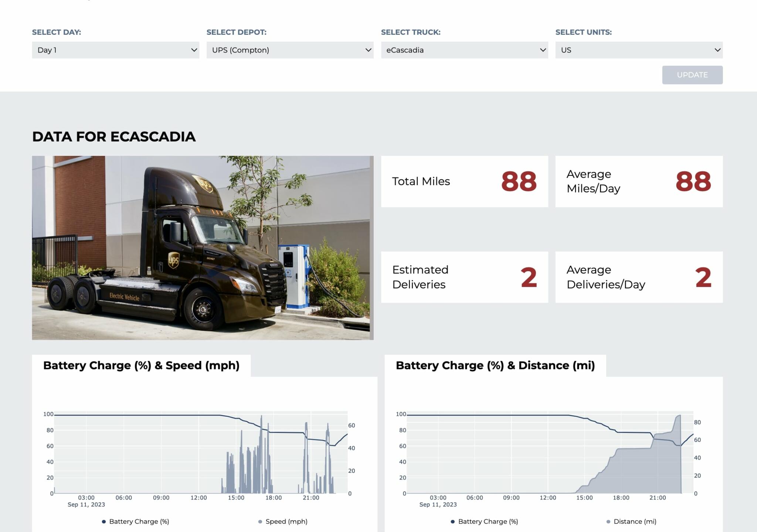The image size is (757, 532).
Task: Click the chevron on the Day selector
Action: pos(194,49)
